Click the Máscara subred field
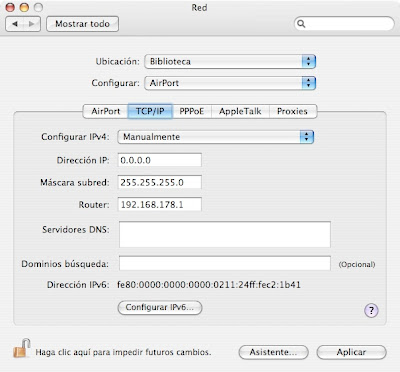The width and height of the screenshot is (400, 372). click(160, 182)
